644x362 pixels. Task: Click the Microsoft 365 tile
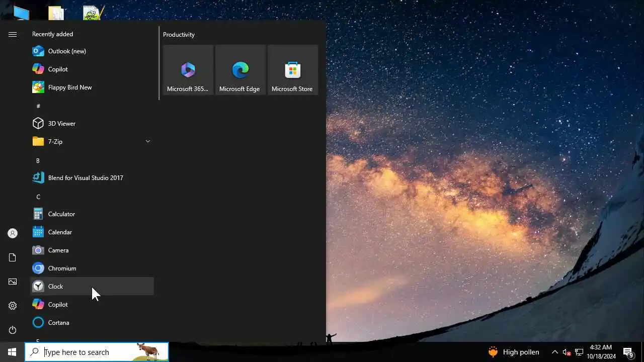tap(188, 70)
